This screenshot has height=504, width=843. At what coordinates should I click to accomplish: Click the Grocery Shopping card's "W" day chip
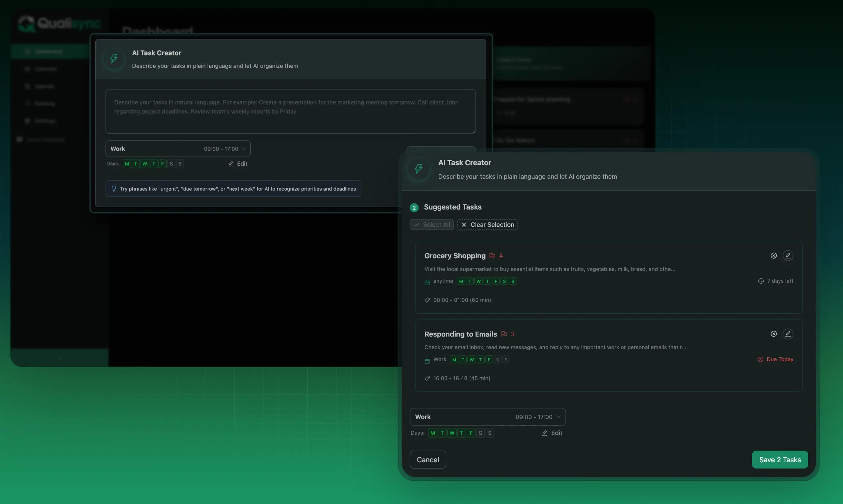click(x=479, y=281)
